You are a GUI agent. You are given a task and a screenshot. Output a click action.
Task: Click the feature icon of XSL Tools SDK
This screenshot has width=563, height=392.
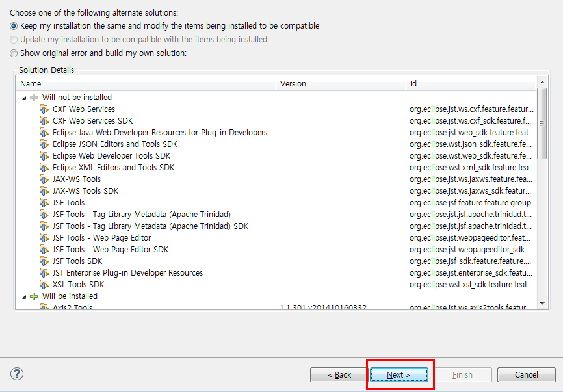(44, 285)
